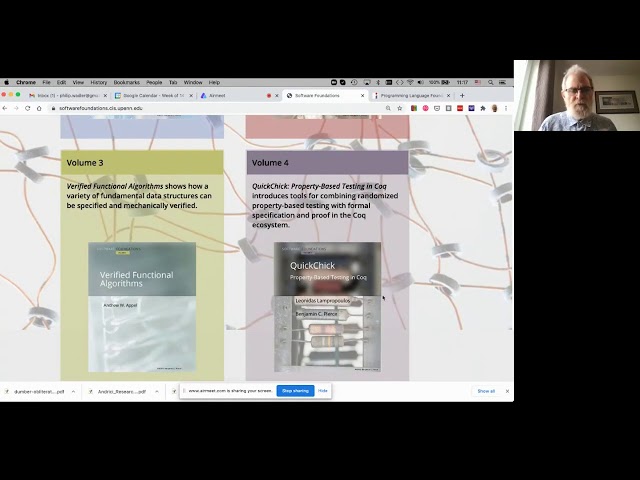
Task: Go back to previous page
Action: [x=5, y=108]
